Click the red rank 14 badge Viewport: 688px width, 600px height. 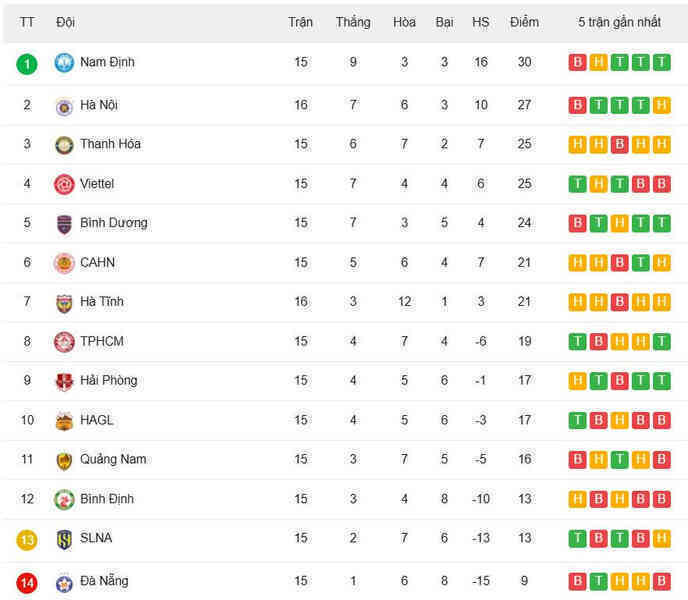click(27, 583)
